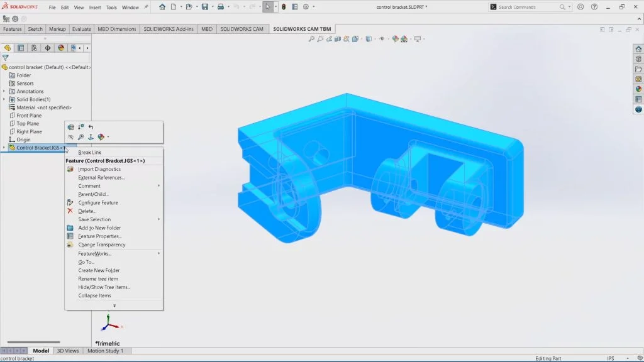Switch to the Motion Study 1 tab
Image resolution: width=644 pixels, height=362 pixels.
[x=106, y=351]
